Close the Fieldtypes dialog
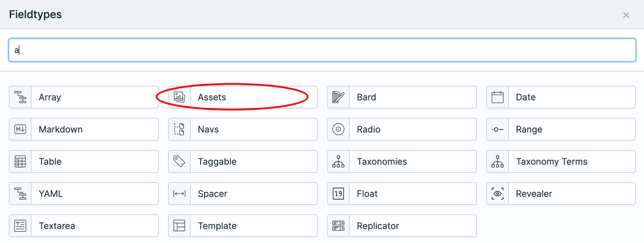Image resolution: width=644 pixels, height=243 pixels. (626, 15)
